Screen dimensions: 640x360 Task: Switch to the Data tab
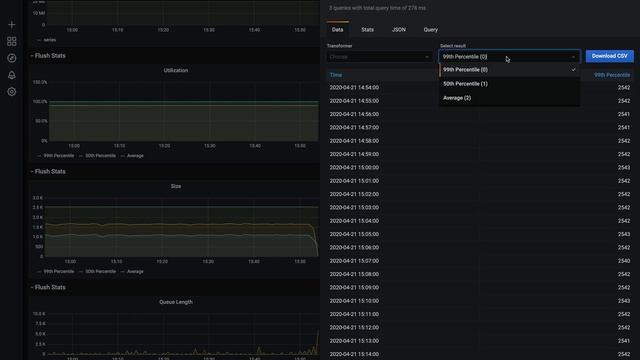click(337, 29)
